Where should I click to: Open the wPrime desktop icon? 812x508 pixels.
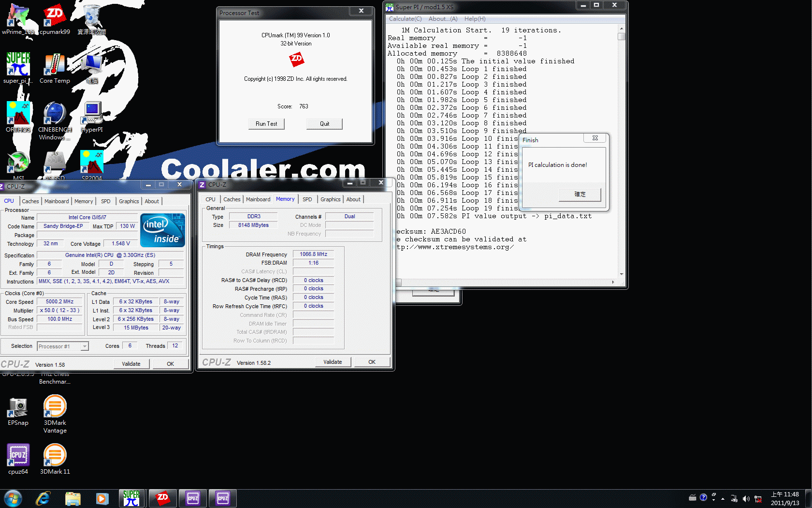click(x=18, y=19)
